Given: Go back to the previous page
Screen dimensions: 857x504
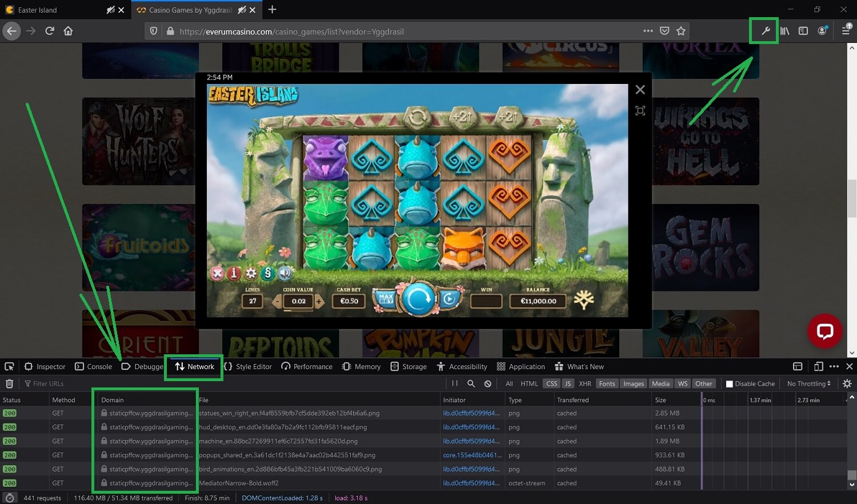Looking at the screenshot, I should pyautogui.click(x=12, y=31).
